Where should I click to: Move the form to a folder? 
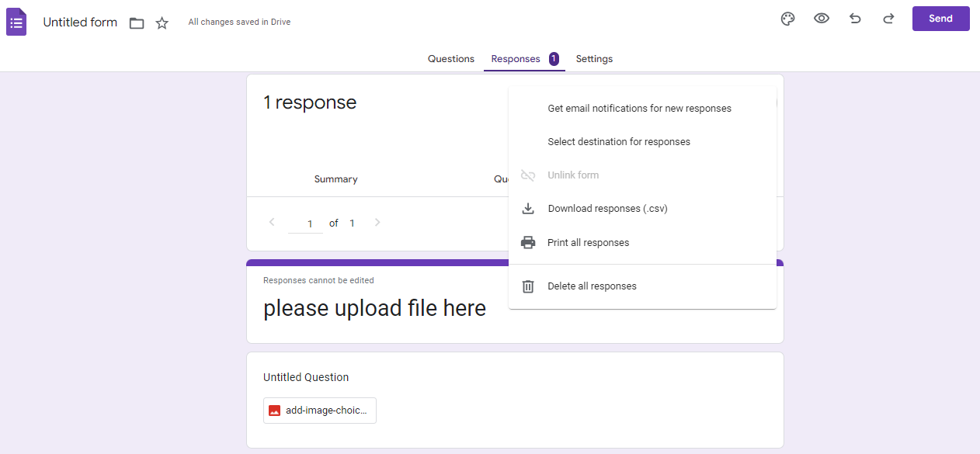point(137,23)
